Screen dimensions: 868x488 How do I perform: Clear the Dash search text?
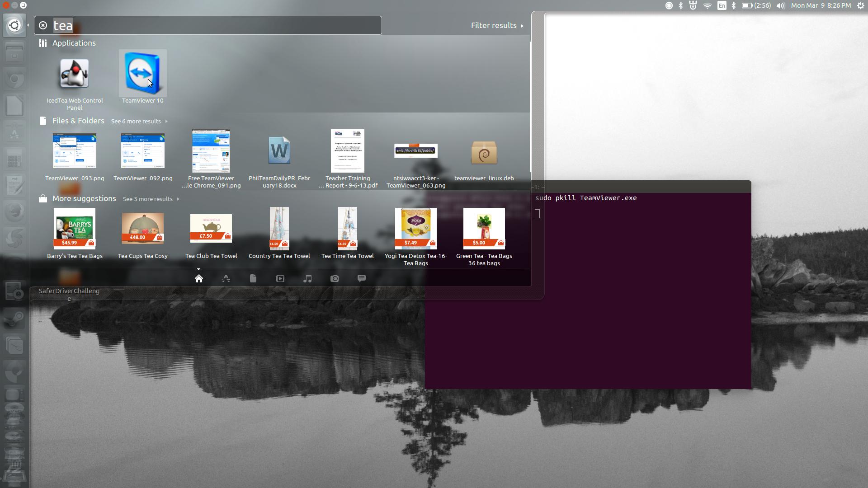click(x=43, y=25)
